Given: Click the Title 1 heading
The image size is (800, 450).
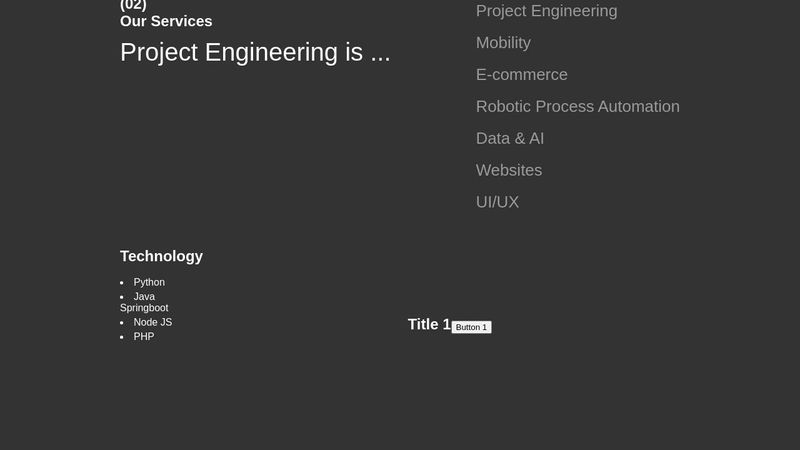Looking at the screenshot, I should pos(429,325).
